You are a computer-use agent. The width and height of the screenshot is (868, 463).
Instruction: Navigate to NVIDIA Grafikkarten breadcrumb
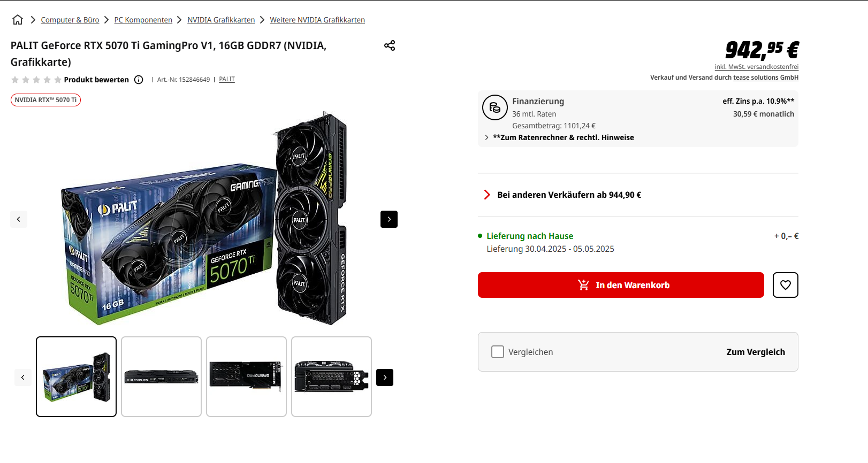(x=221, y=20)
